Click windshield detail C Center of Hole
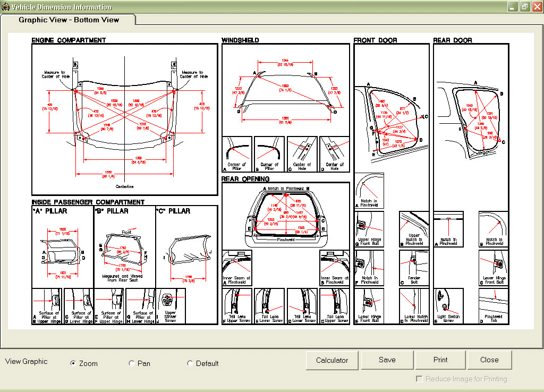The height and width of the screenshot is (392, 544). pos(302,154)
